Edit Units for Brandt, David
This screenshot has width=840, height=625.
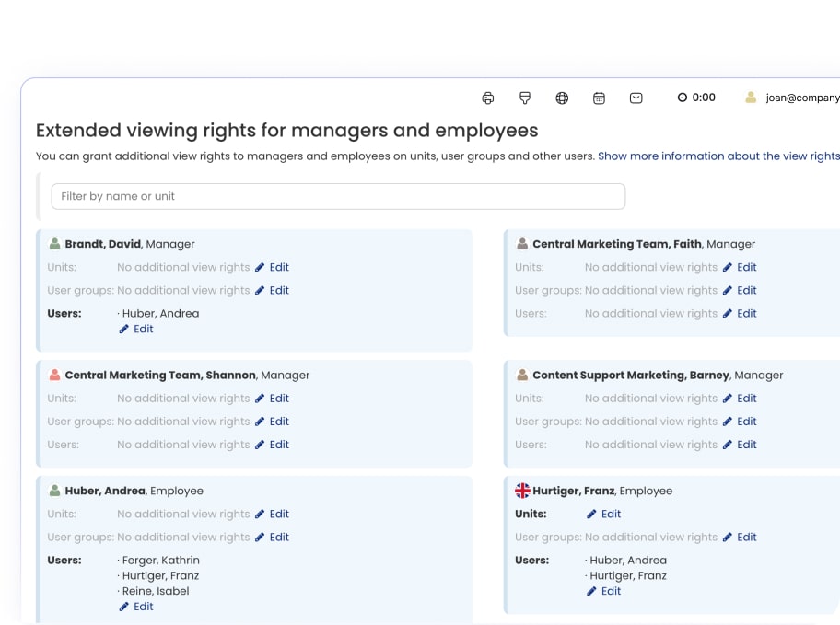click(273, 267)
